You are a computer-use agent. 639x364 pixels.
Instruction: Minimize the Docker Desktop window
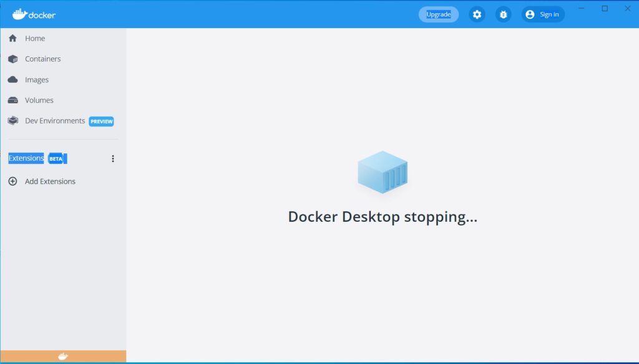tap(582, 8)
